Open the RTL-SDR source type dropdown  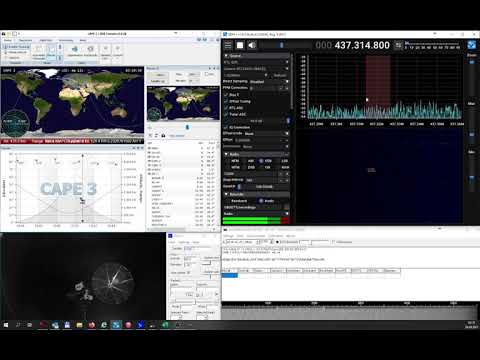(256, 62)
